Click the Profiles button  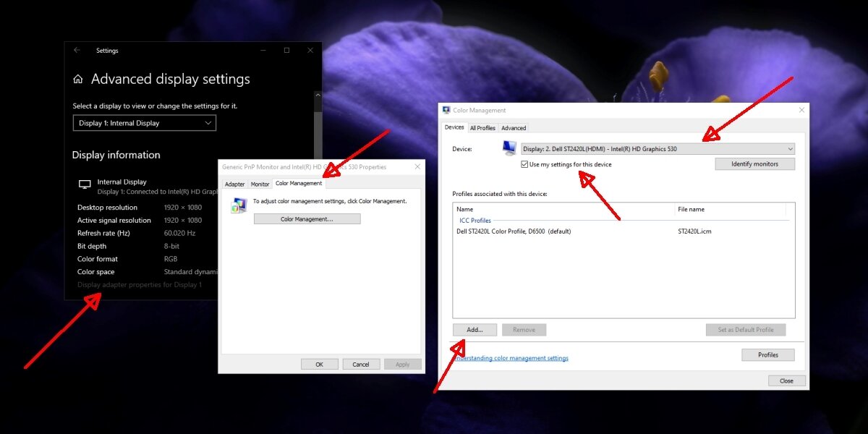(x=768, y=355)
